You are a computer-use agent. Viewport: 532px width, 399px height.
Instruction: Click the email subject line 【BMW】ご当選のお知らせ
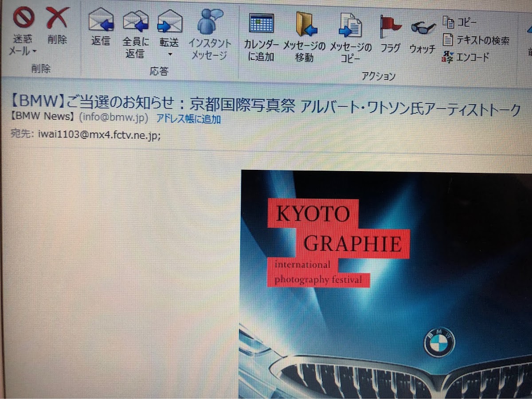[266, 105]
